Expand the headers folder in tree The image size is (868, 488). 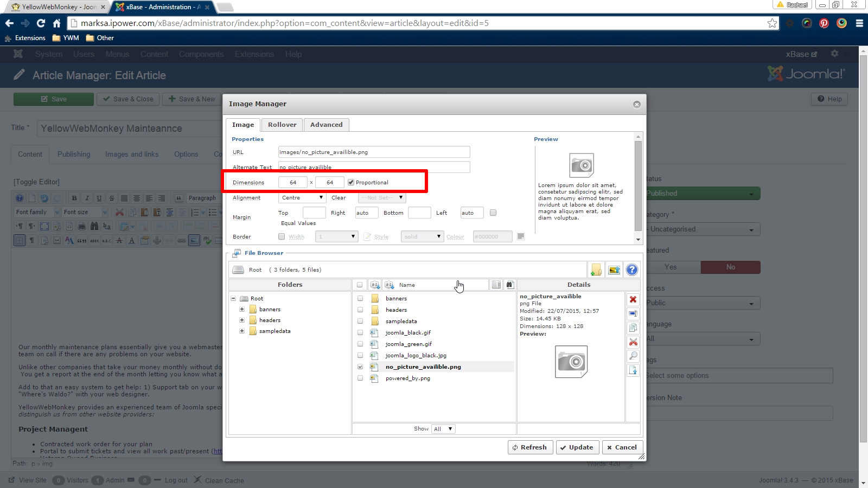click(x=242, y=320)
